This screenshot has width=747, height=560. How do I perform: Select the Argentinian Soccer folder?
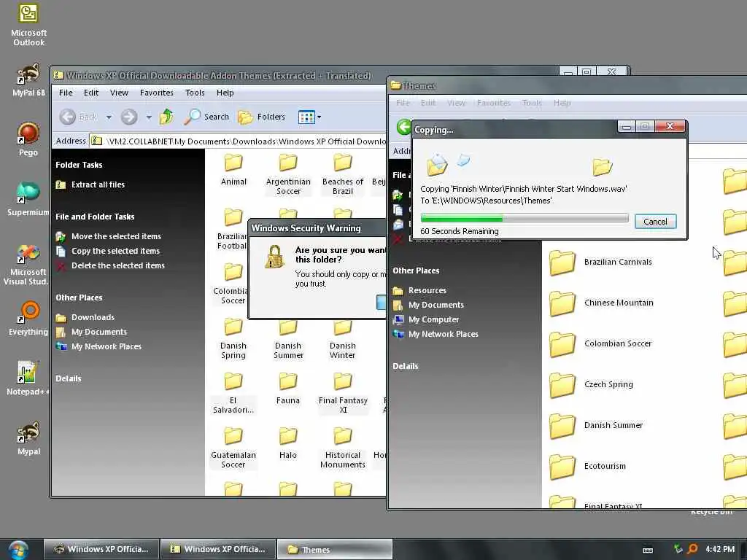(x=288, y=175)
